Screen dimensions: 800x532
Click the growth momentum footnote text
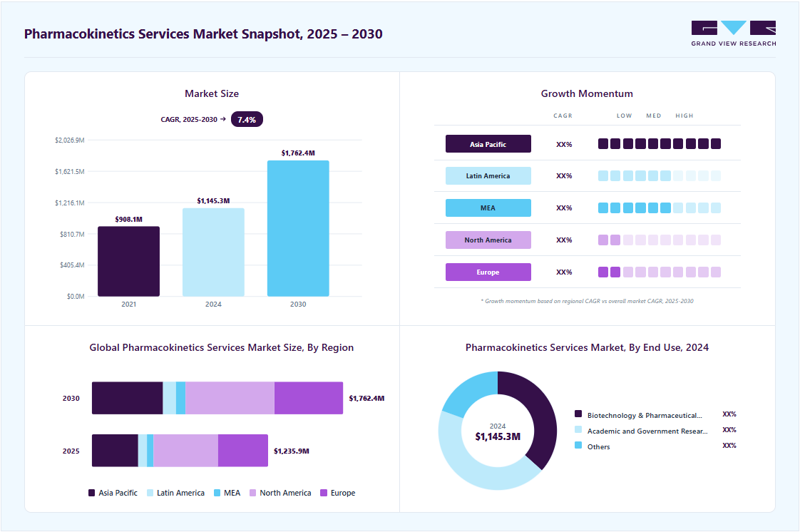pyautogui.click(x=587, y=301)
